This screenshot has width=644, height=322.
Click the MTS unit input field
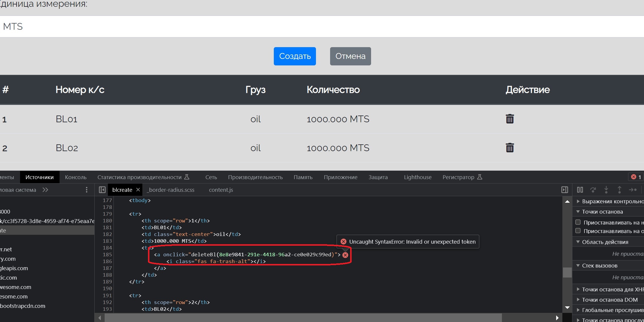click(295, 27)
